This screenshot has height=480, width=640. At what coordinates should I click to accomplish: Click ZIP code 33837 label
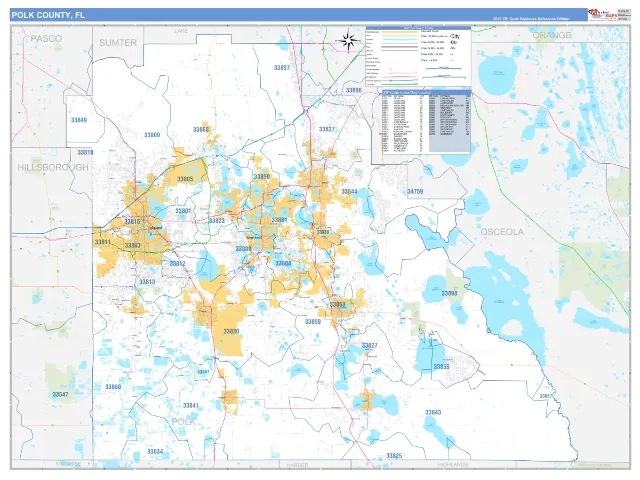coord(327,129)
